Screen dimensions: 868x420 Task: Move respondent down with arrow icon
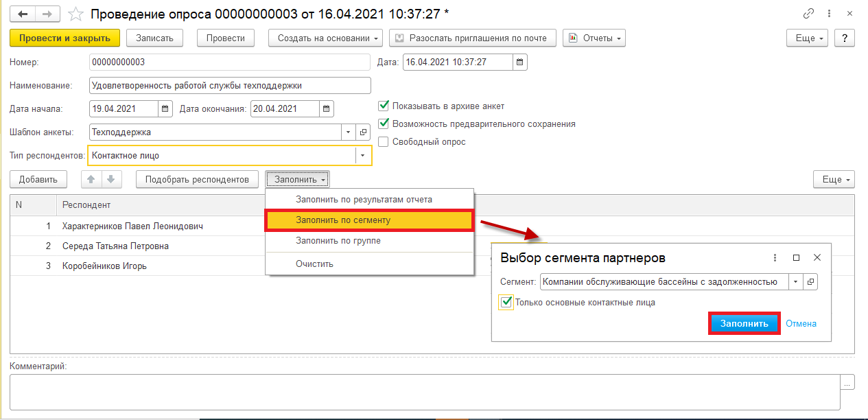(111, 179)
